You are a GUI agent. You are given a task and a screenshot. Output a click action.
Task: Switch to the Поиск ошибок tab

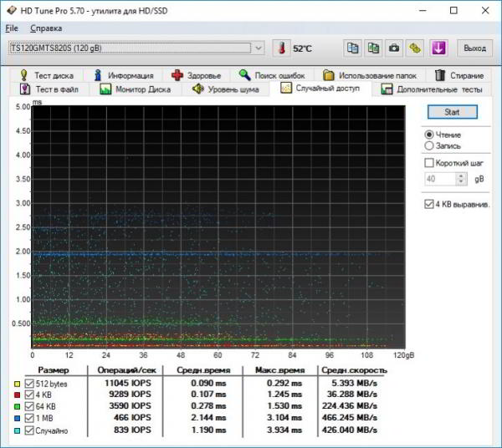click(x=274, y=75)
